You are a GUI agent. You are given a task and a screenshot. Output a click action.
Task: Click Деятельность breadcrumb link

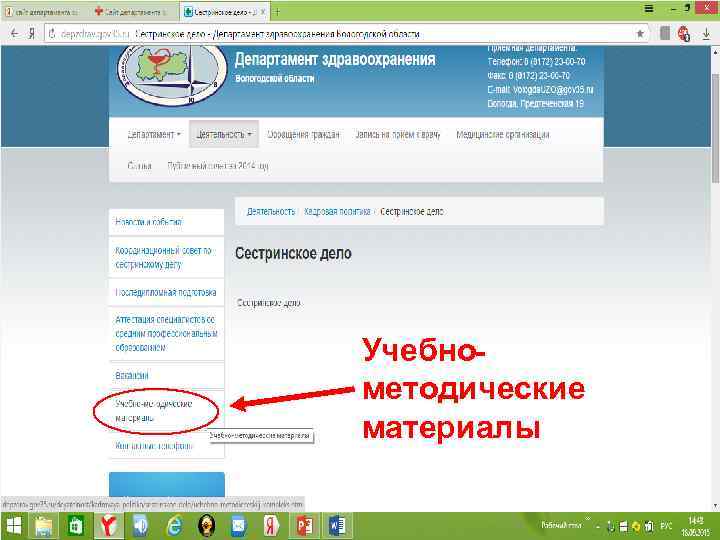point(271,212)
